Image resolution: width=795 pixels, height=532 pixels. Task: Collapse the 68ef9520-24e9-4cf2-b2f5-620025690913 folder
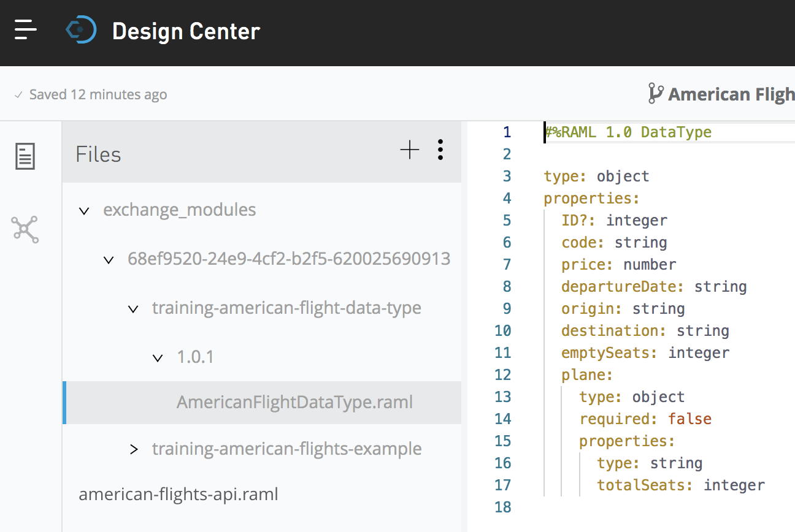[x=109, y=260]
